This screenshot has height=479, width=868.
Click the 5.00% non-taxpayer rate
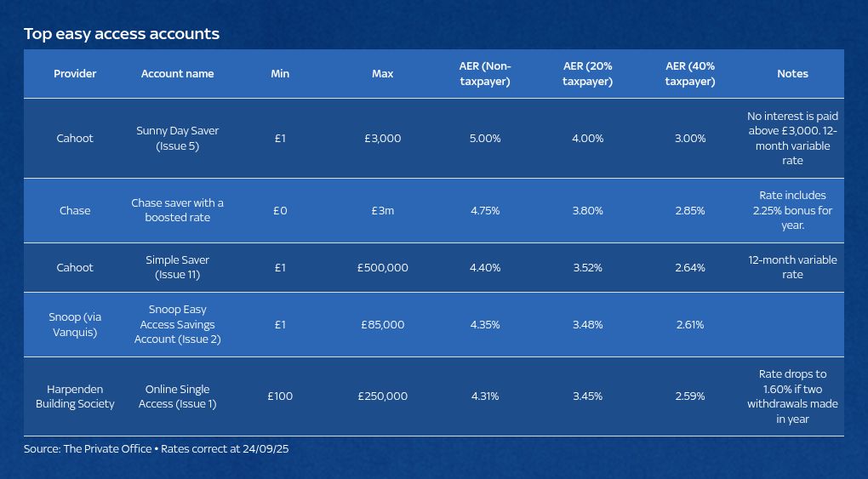485,139
